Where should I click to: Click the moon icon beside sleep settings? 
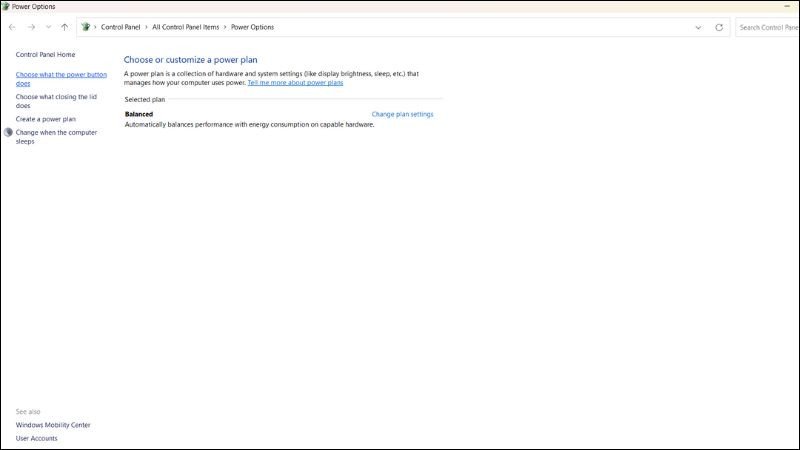8,133
